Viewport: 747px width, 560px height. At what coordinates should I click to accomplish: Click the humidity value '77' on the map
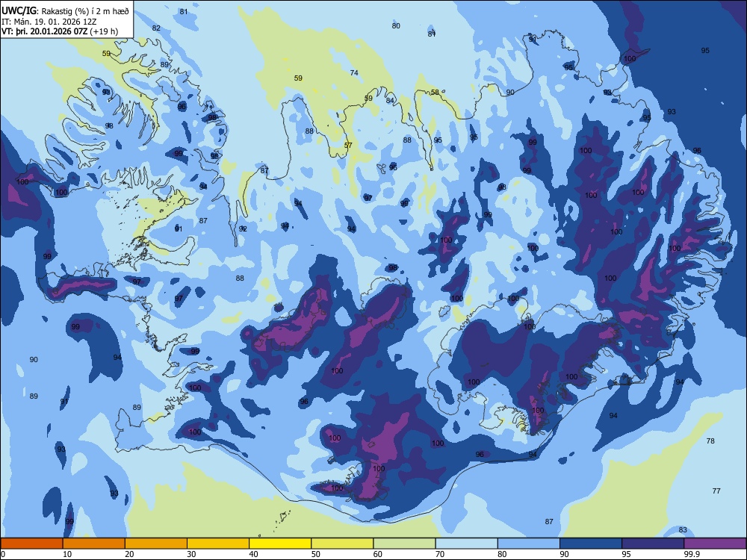[716, 491]
